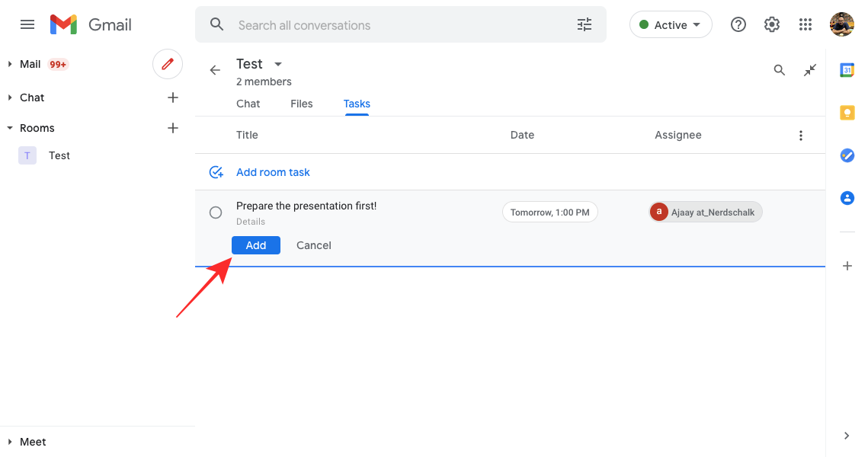
Task: Open Contacts side panel icon
Action: click(x=847, y=198)
